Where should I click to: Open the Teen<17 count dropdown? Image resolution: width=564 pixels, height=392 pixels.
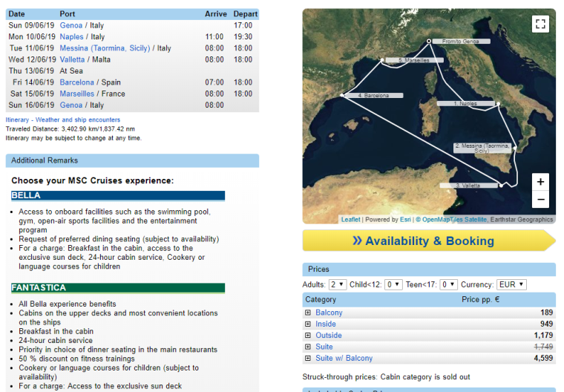point(449,284)
